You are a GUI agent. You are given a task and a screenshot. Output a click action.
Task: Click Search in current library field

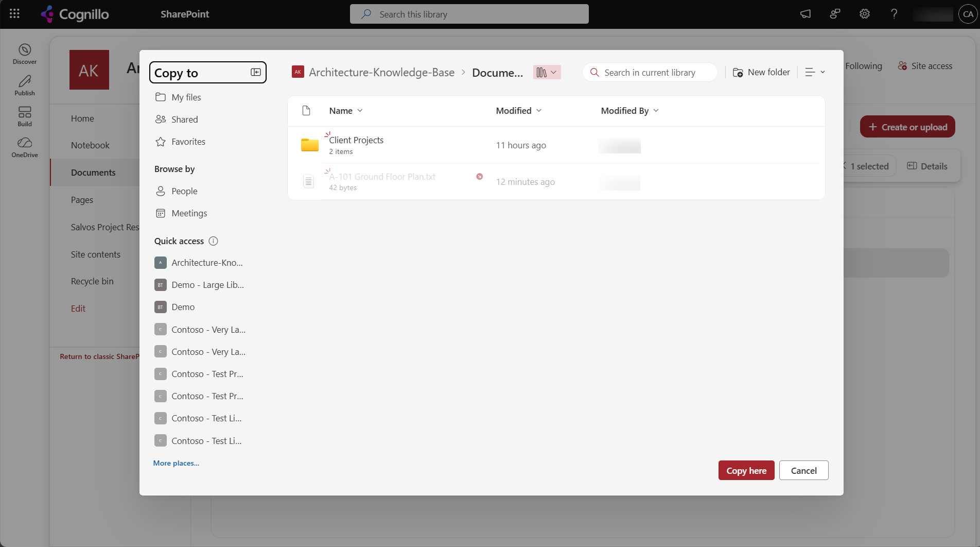tap(650, 72)
